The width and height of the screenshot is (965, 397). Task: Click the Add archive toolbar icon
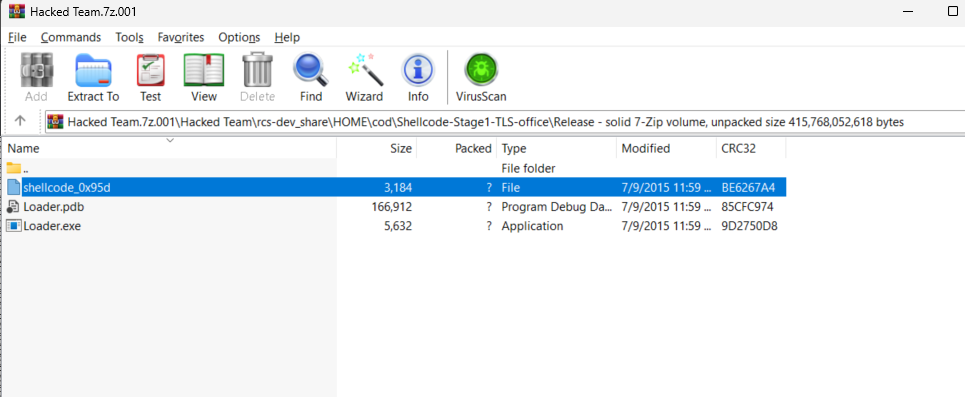click(36, 70)
